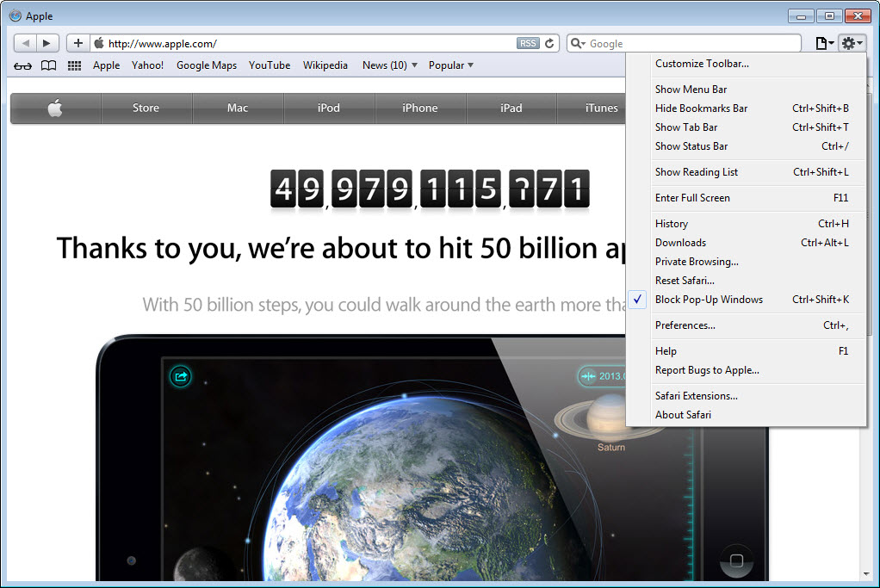Toggle Block Pop-Up Windows checkmark item
This screenshot has height=588, width=880.
[746, 300]
